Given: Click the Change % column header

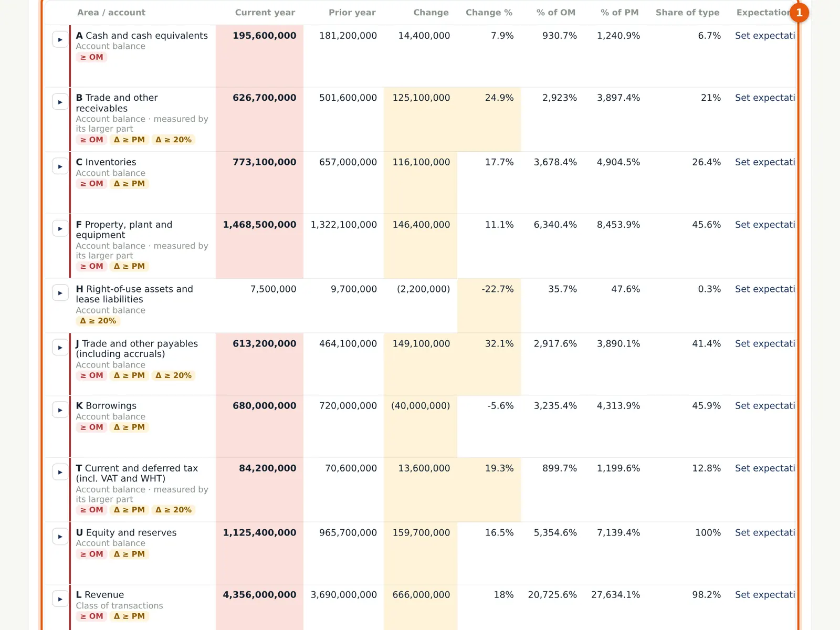Looking at the screenshot, I should (489, 13).
